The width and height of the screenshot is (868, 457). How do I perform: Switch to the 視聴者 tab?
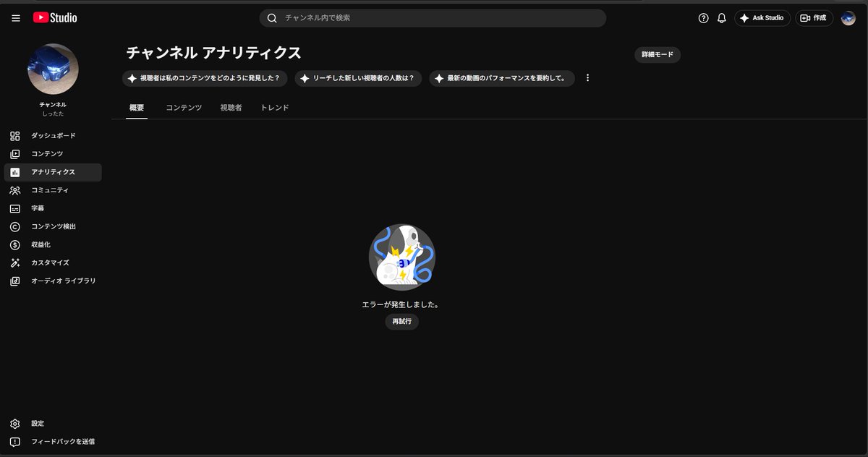pos(231,108)
